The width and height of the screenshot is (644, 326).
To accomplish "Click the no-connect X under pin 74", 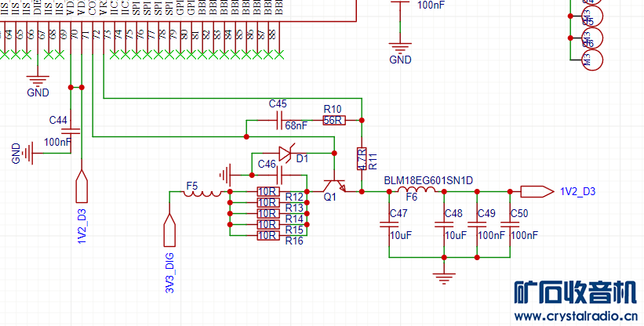I will 115,54.
